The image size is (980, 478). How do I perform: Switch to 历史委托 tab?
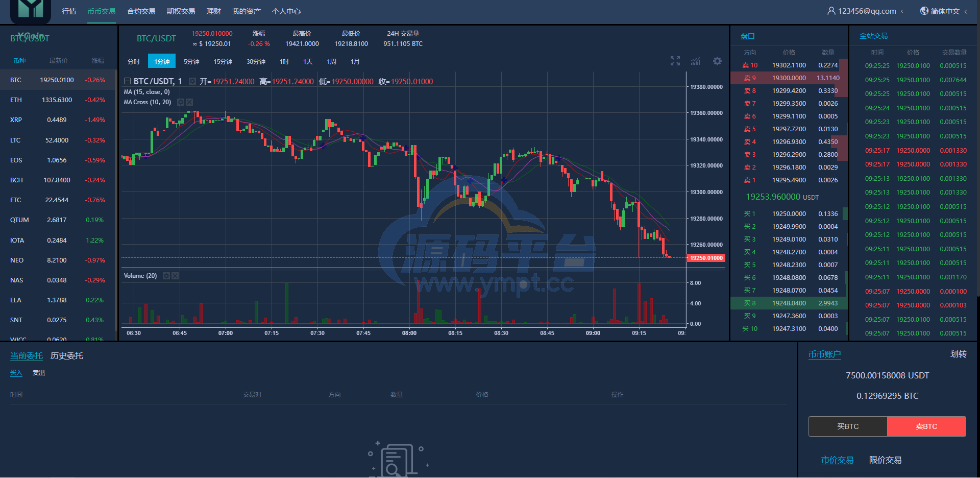click(67, 355)
